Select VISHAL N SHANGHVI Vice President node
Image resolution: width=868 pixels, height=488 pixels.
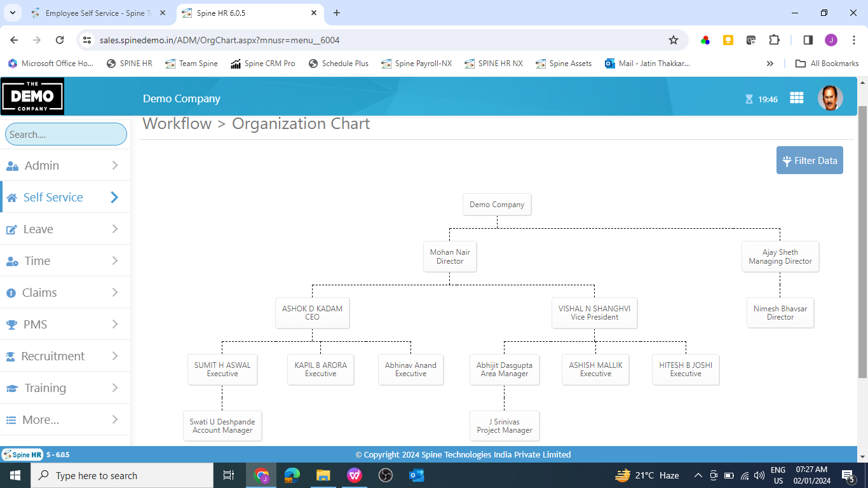pyautogui.click(x=594, y=313)
